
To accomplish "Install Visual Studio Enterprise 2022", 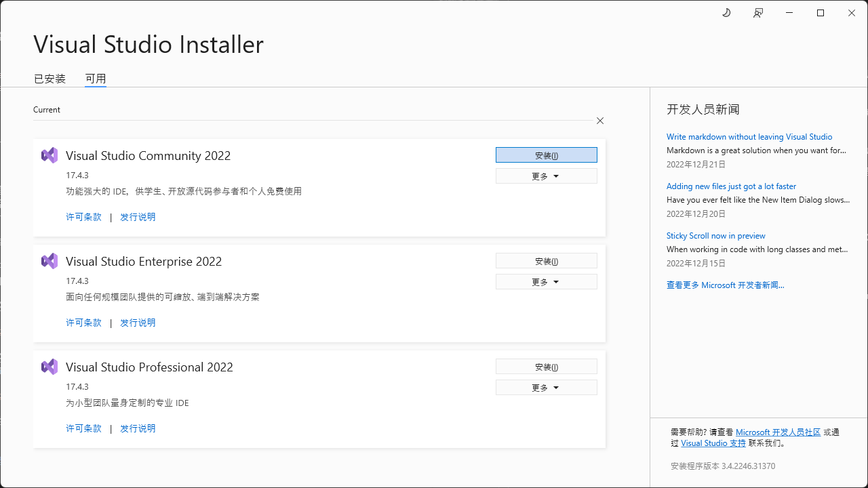I will [547, 261].
